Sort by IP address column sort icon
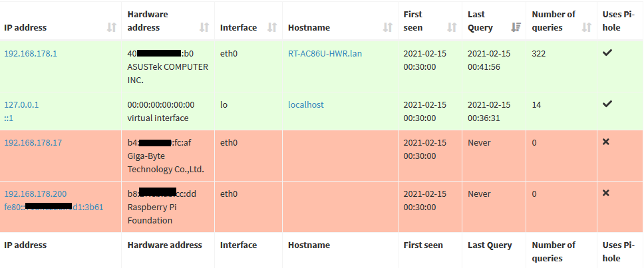The image size is (644, 268). (111, 27)
